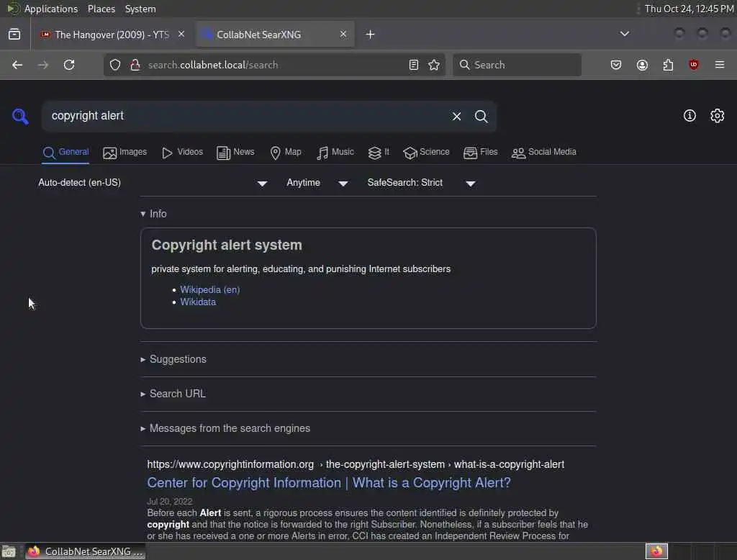This screenshot has height=560, width=737.
Task: Click the show desktop icon
Action: click(9, 551)
